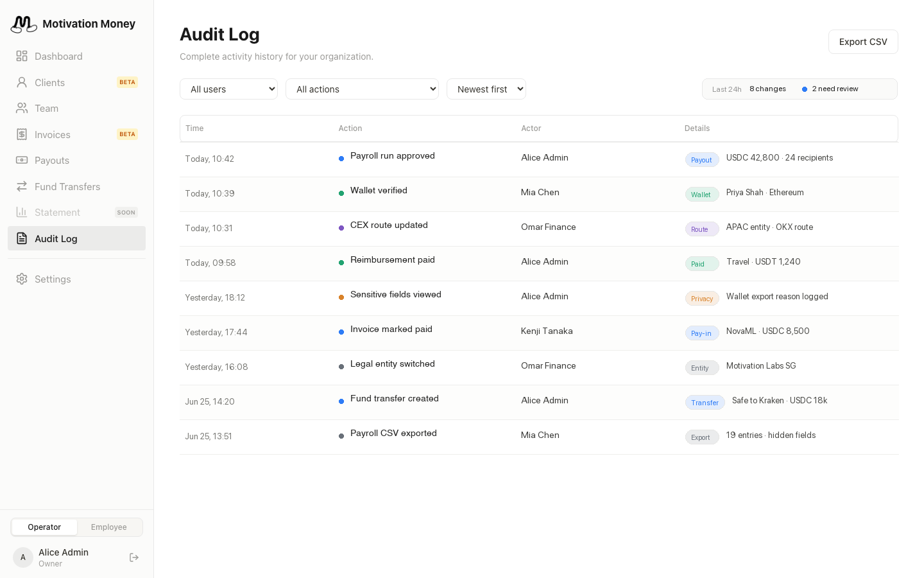Click the blue dot next to 2 need review
The height and width of the screenshot is (578, 924).
805,89
